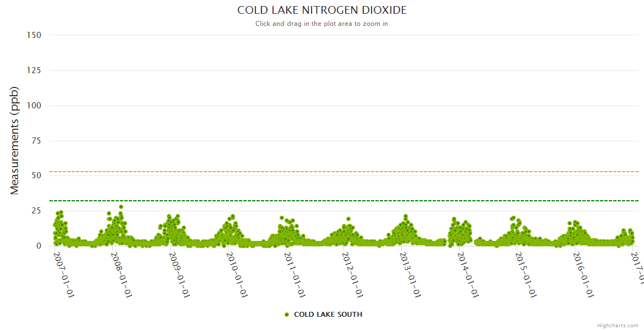Click the 2012-01-01 x-axis label
Screen dimensions: 644x330
coord(353,274)
